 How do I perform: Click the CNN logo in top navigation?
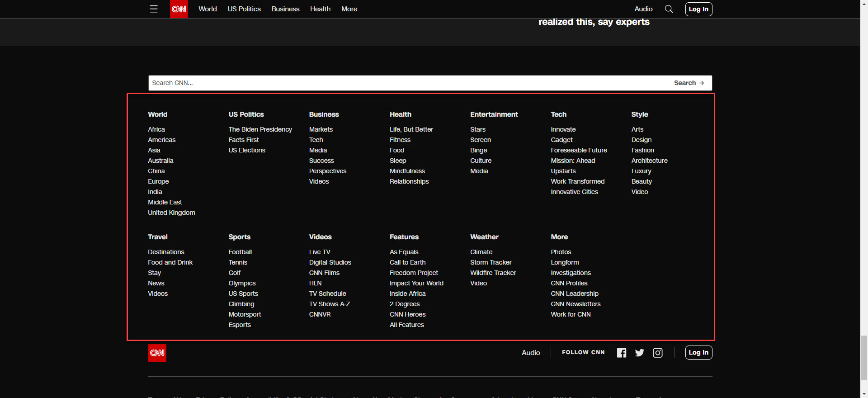[179, 9]
